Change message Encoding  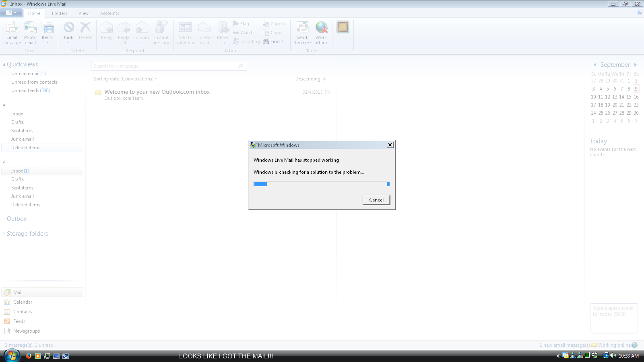(246, 41)
